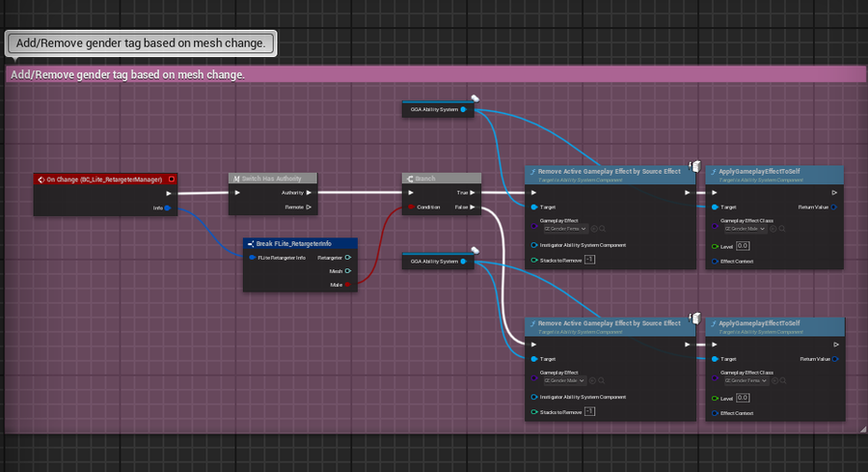Click the Branch node's False exec pin

pyautogui.click(x=473, y=208)
